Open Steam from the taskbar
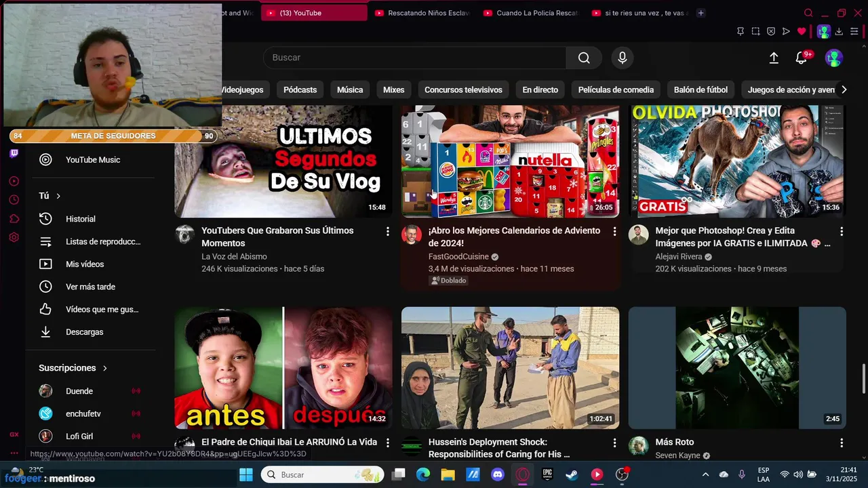Screen dimensions: 868x488 tap(572, 474)
